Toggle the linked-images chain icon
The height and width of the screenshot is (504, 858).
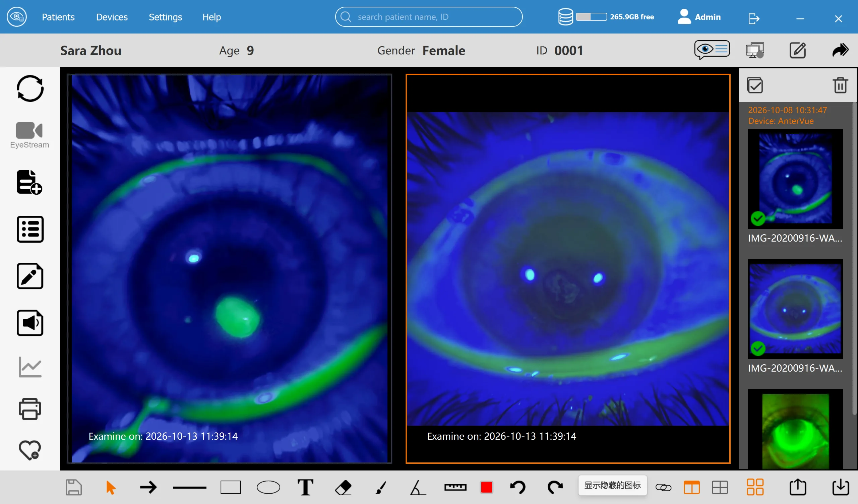tap(663, 488)
